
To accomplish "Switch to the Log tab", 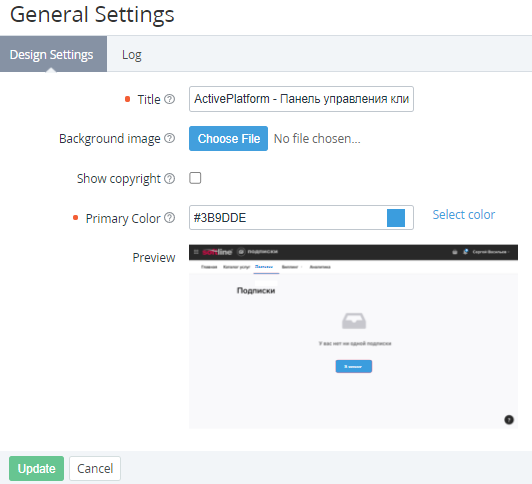I will pyautogui.click(x=132, y=54).
